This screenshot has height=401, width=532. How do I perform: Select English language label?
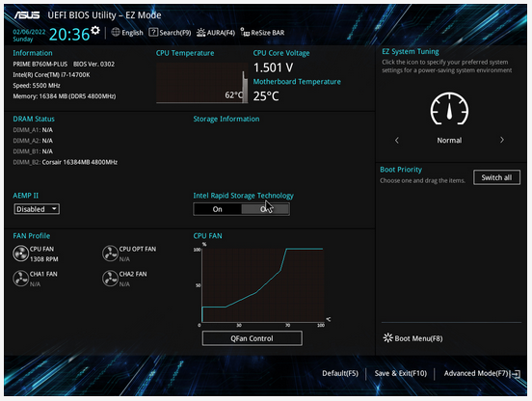click(132, 33)
